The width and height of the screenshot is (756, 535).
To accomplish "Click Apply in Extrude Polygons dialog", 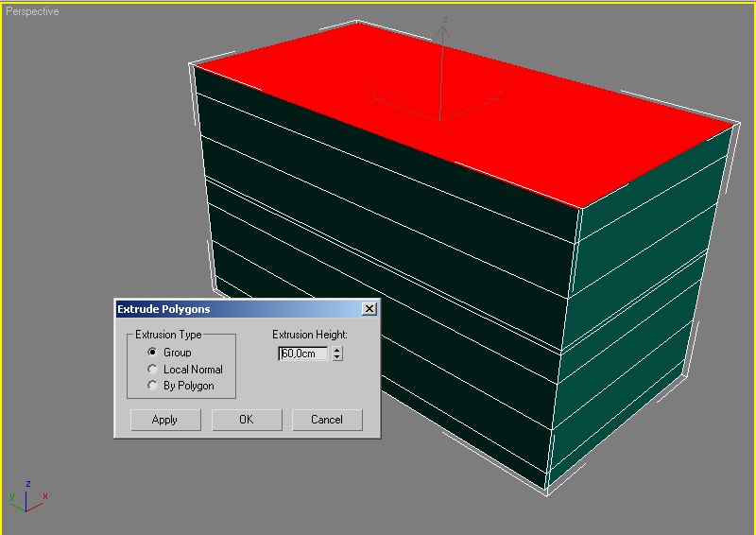I will tap(165, 420).
